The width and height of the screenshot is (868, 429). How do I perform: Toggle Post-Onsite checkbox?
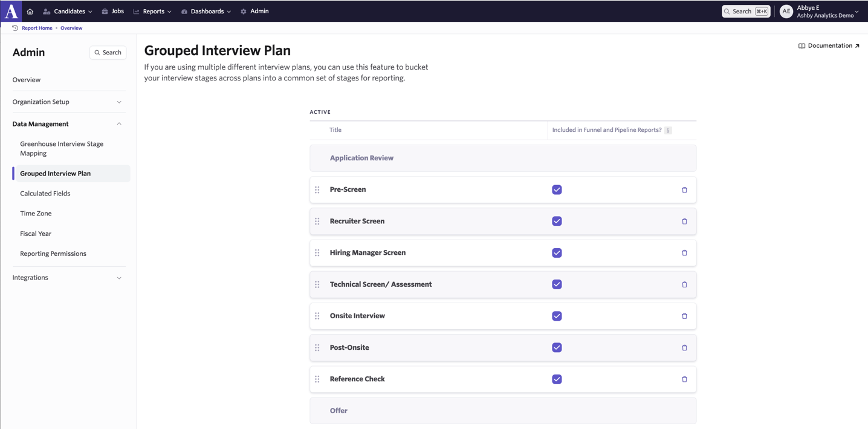click(557, 348)
